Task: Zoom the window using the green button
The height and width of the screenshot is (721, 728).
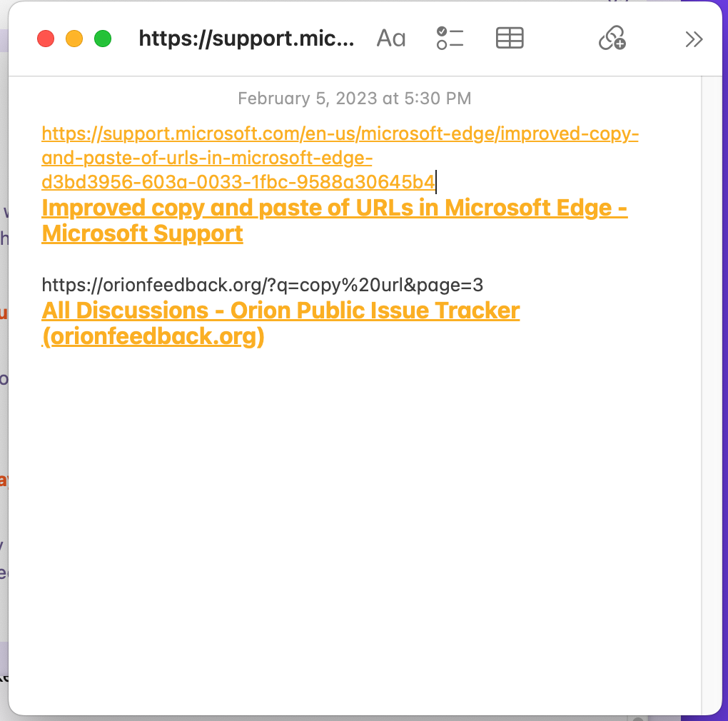Action: pos(103,39)
